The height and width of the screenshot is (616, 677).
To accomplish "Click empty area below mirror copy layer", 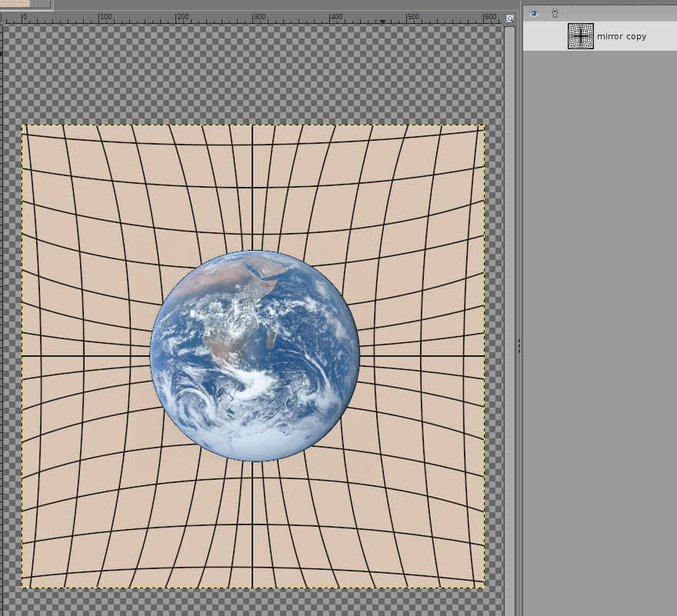I will coord(600,308).
